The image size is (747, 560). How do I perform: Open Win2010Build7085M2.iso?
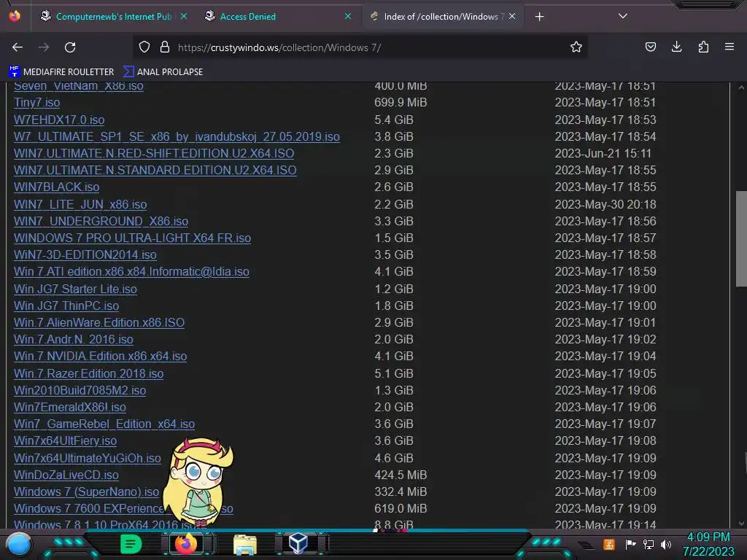click(x=80, y=391)
